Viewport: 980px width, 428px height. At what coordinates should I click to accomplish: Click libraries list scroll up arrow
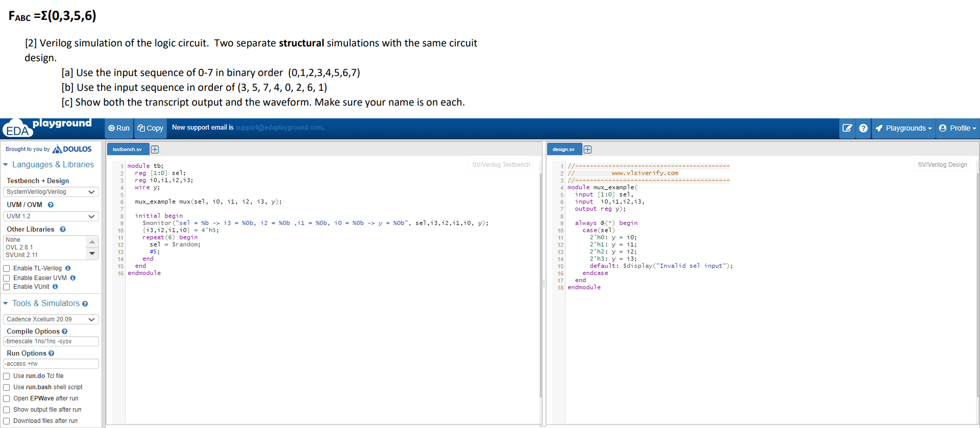(x=92, y=242)
